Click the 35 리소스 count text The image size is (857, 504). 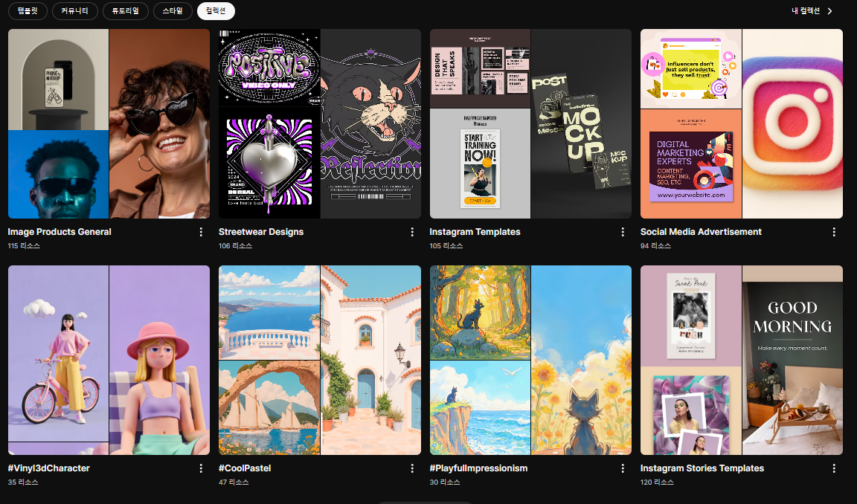[23, 482]
